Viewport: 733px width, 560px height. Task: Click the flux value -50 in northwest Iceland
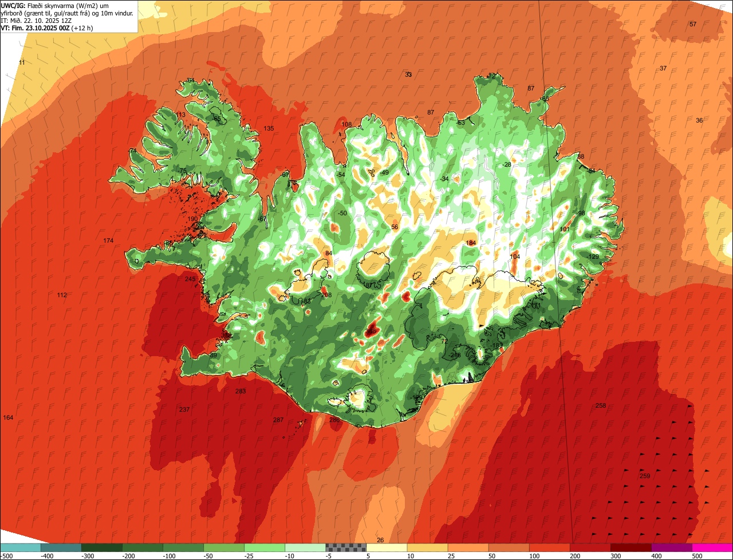click(342, 213)
